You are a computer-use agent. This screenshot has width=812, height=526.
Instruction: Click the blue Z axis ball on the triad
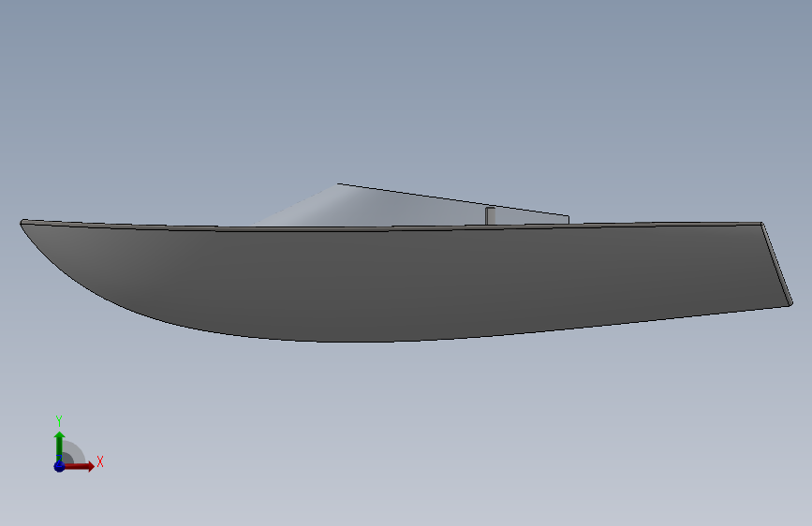coord(60,466)
